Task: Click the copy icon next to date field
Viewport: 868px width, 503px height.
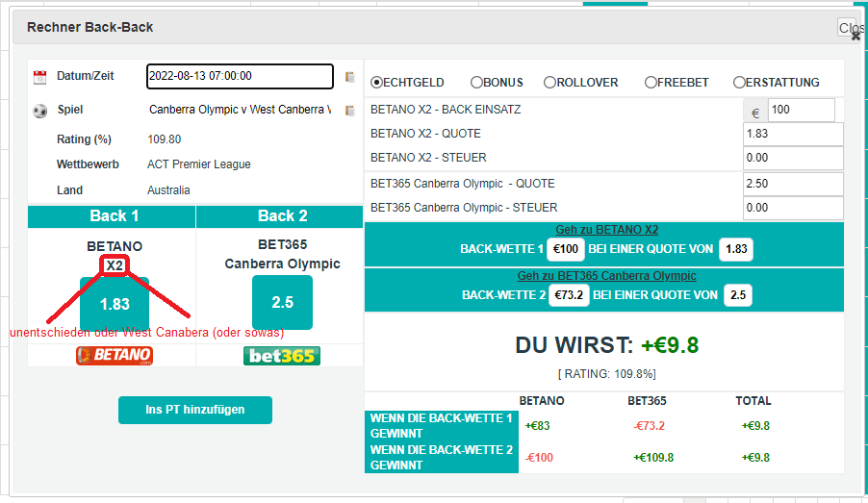Action: click(x=350, y=77)
